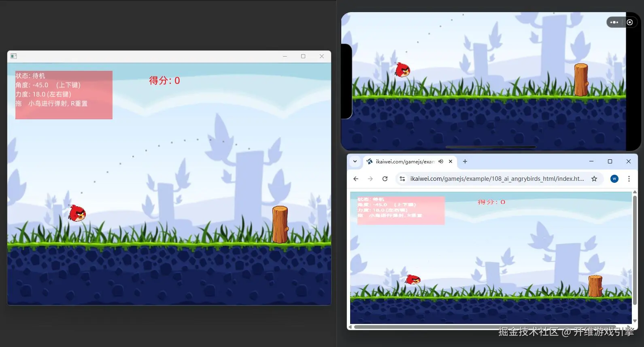This screenshot has height=347, width=644.
Task: Go forward in the Chrome browser
Action: click(370, 179)
